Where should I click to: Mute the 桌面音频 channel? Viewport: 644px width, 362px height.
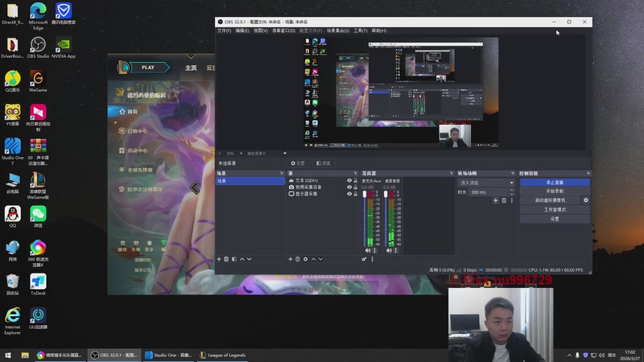(x=389, y=250)
